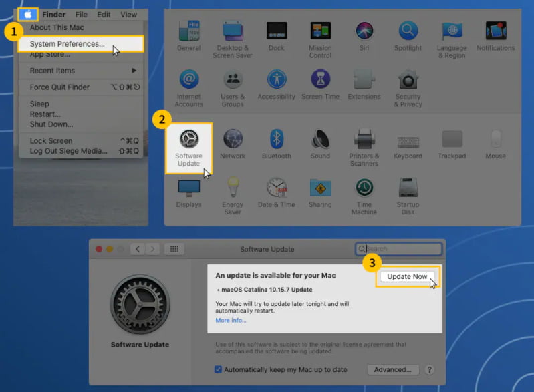Open the original license agreement link
Screen dimensions: 534x392
[x=357, y=345]
